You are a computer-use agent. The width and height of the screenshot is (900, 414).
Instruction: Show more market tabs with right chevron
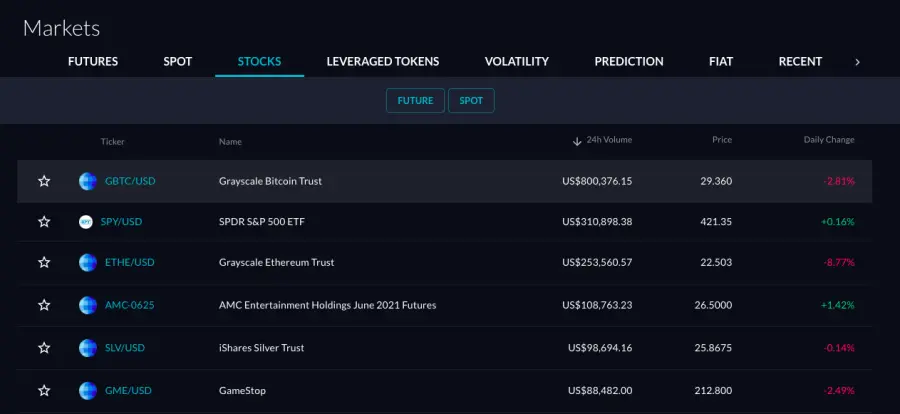tap(858, 62)
